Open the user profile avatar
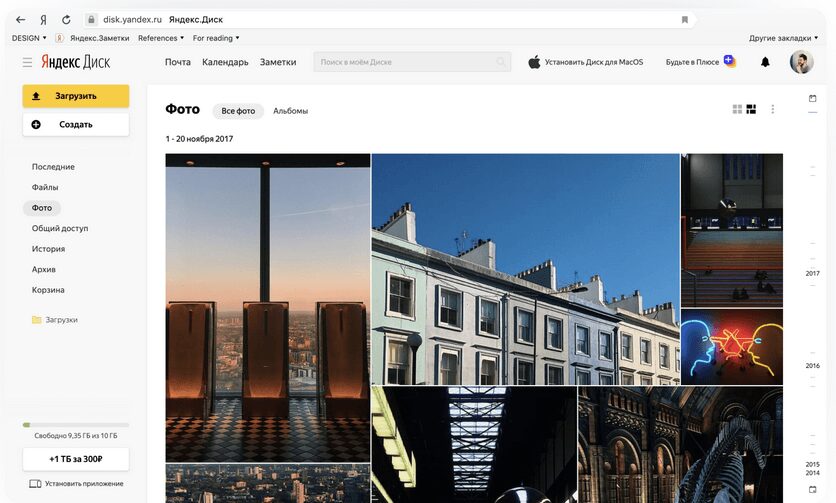836x503 pixels. [x=801, y=62]
